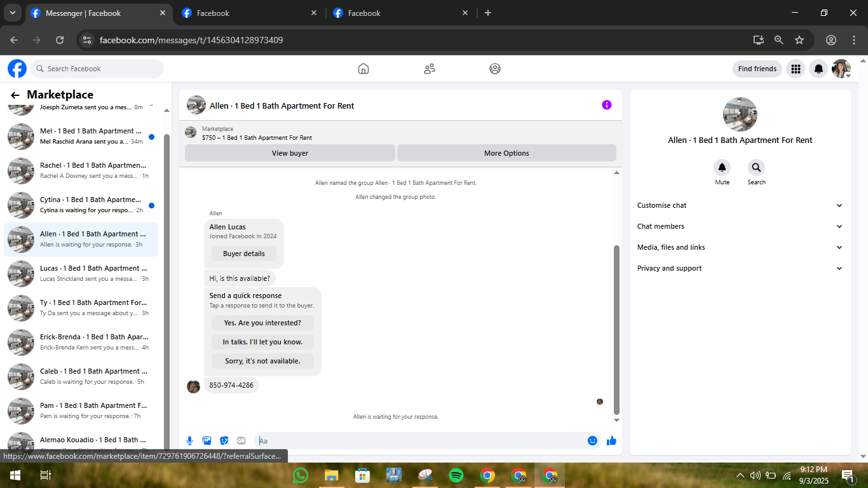
Task: Reload the page
Action: tap(60, 40)
